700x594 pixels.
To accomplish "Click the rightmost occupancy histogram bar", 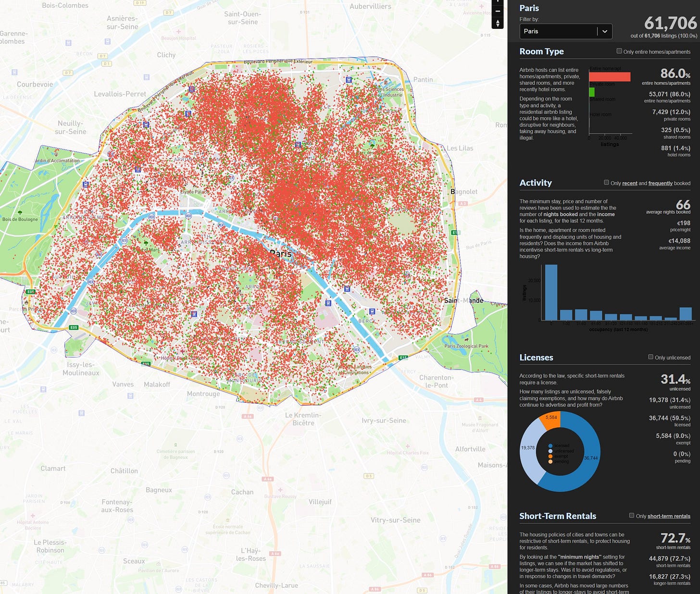I will point(686,314).
